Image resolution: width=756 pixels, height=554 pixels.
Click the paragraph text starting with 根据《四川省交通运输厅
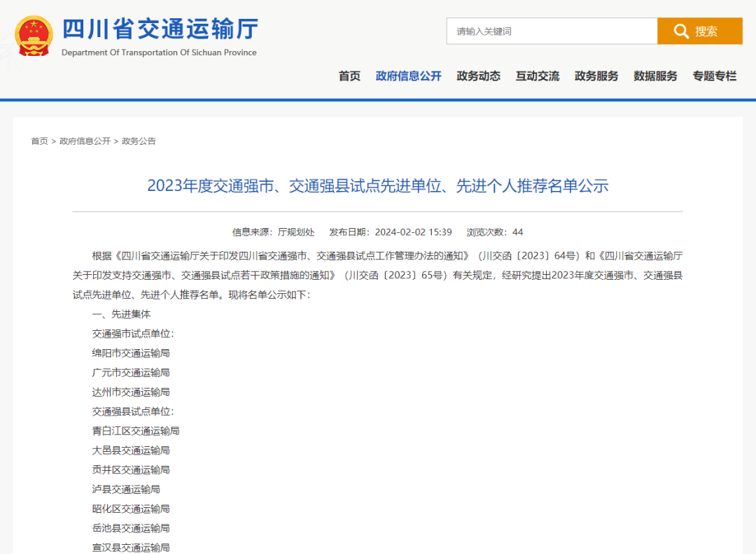pos(377,275)
